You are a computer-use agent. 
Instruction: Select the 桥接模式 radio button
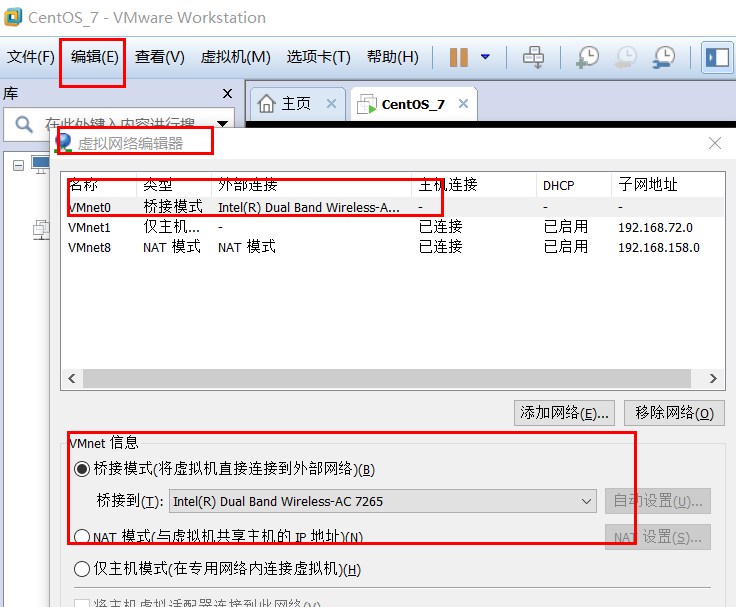pos(82,469)
